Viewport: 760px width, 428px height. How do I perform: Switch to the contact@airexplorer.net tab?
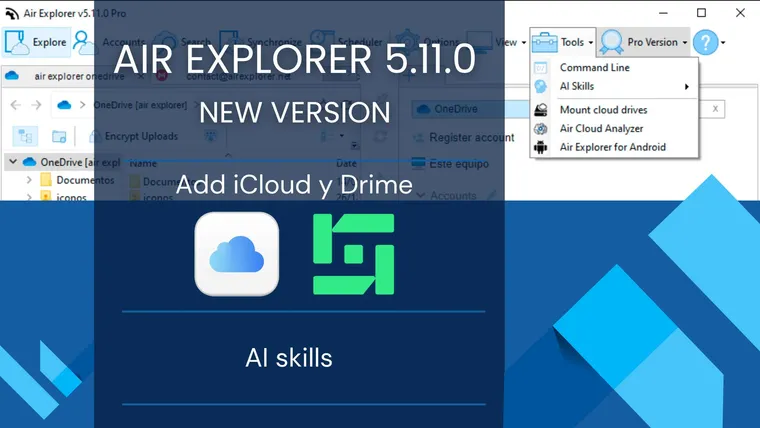[238, 76]
